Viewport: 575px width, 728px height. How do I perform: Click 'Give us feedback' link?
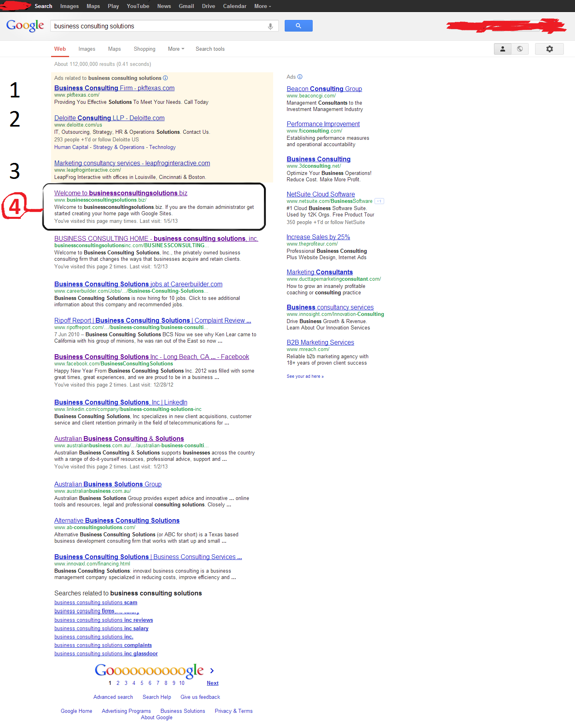(x=200, y=697)
